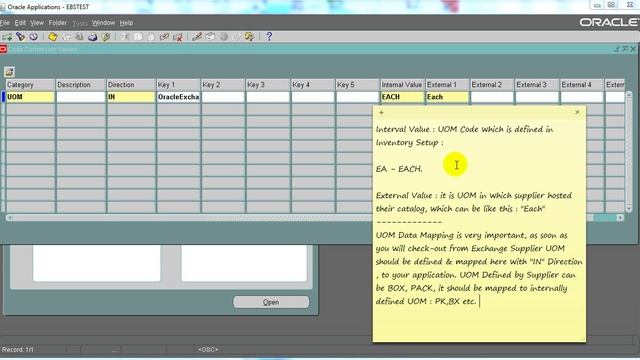Click the Key 2 column header
The image size is (640, 360).
click(223, 85)
